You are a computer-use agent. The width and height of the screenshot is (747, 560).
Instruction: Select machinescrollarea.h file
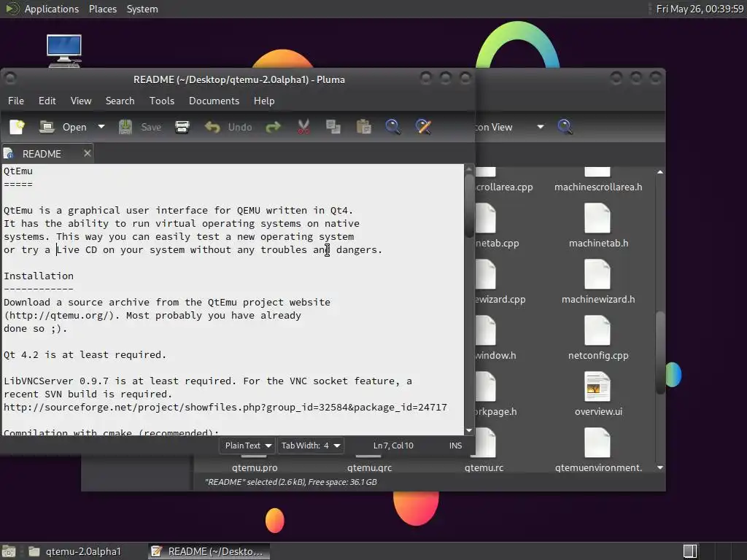[x=598, y=187]
